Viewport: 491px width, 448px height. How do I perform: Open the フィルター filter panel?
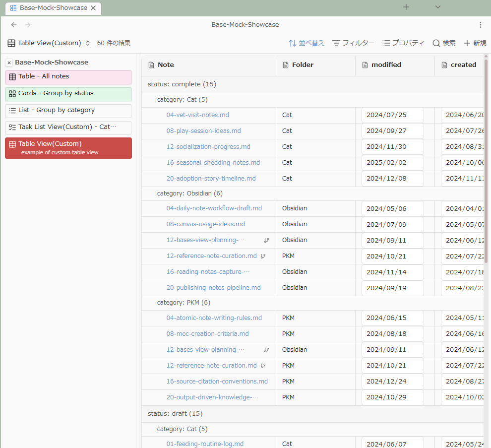coord(353,43)
